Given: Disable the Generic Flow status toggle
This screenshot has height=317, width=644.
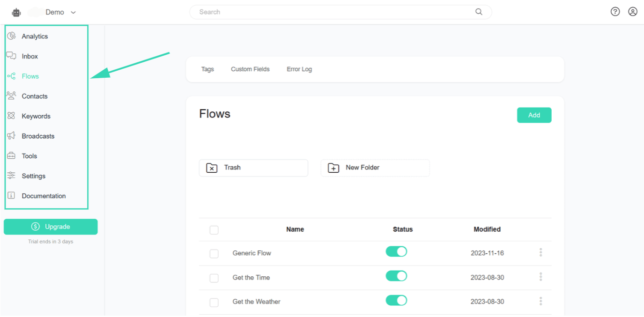Looking at the screenshot, I should click(x=396, y=252).
